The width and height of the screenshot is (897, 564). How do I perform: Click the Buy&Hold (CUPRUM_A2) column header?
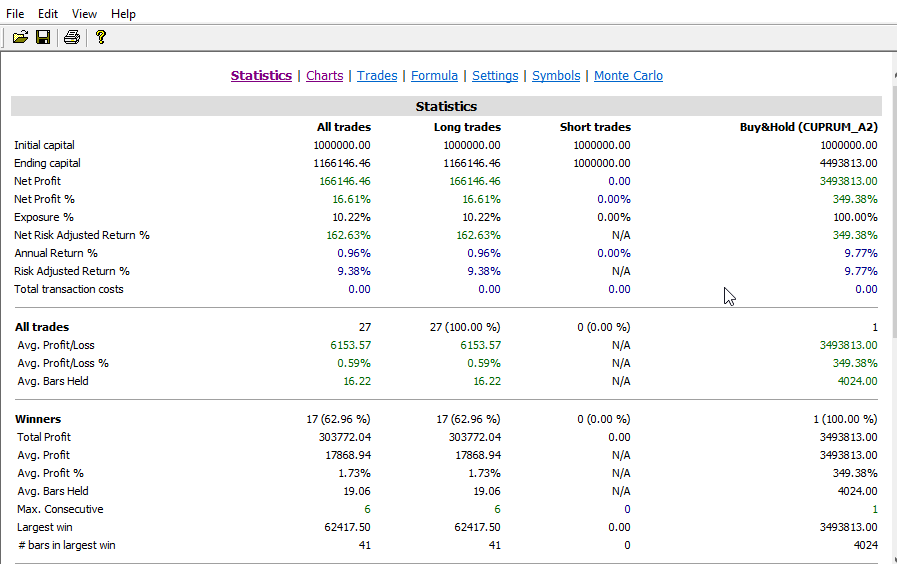pyautogui.click(x=808, y=127)
